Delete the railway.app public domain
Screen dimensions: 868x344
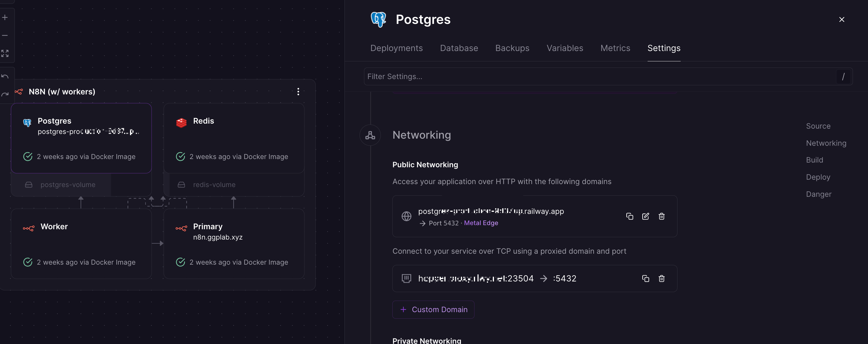(661, 216)
